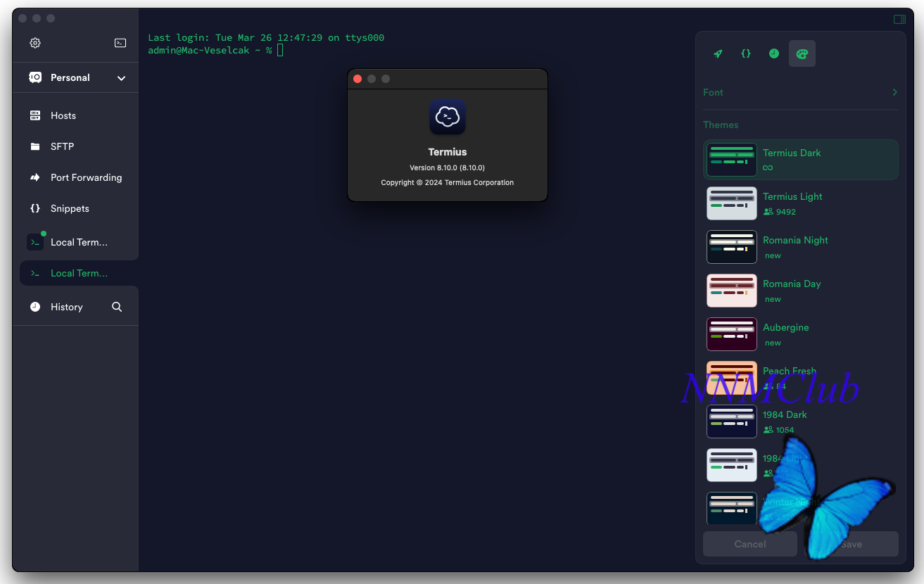Click the search icon next to History
The width and height of the screenshot is (924, 584).
pos(117,307)
